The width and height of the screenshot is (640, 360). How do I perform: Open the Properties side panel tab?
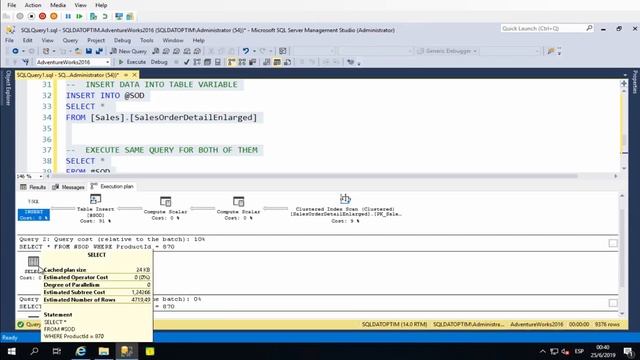635,82
